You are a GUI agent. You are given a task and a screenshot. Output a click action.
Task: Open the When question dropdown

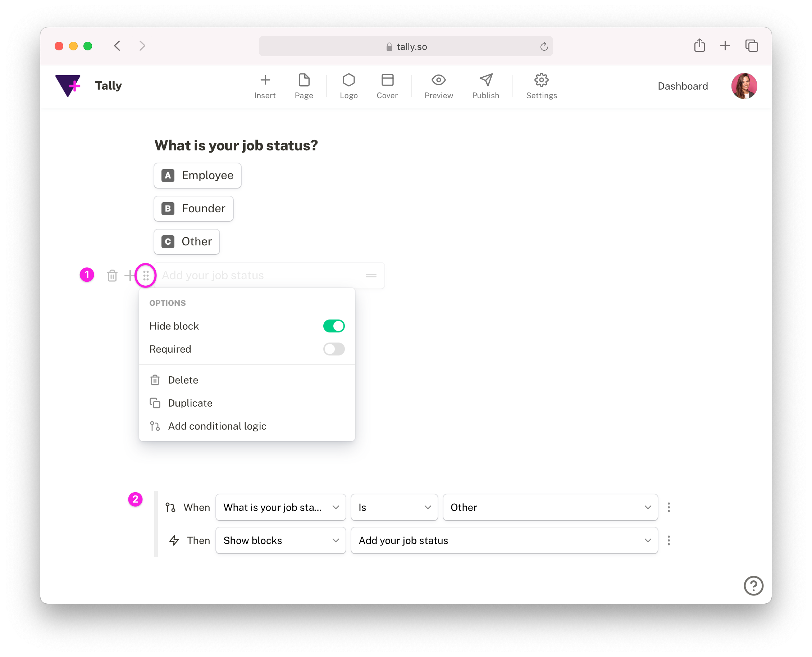point(280,507)
